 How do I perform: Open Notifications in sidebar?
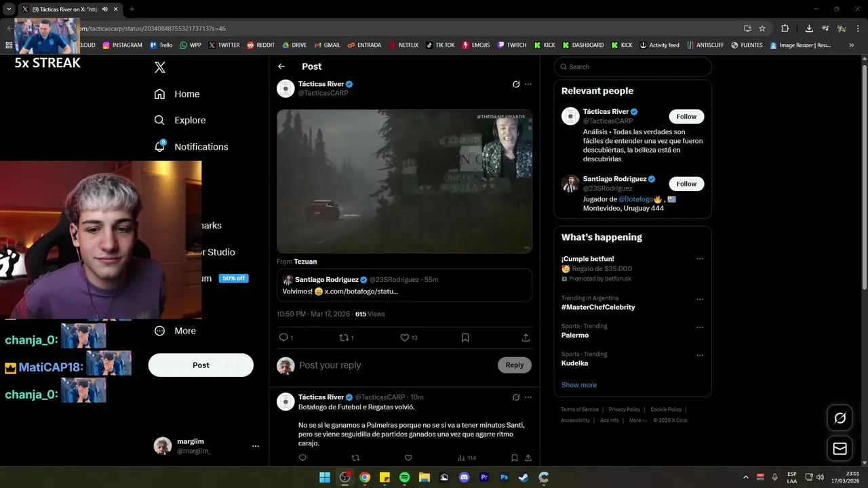(191, 146)
